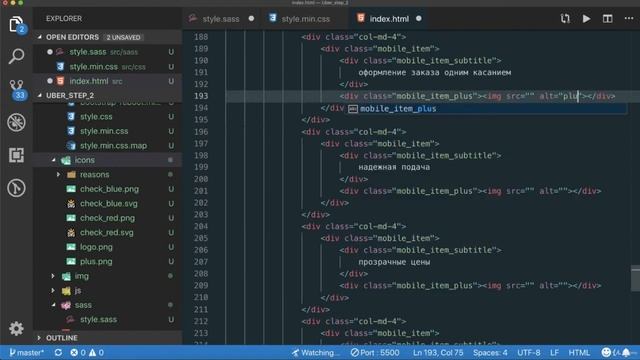This screenshot has height=360, width=640.
Task: Click the Watching Sass status item
Action: [315, 353]
